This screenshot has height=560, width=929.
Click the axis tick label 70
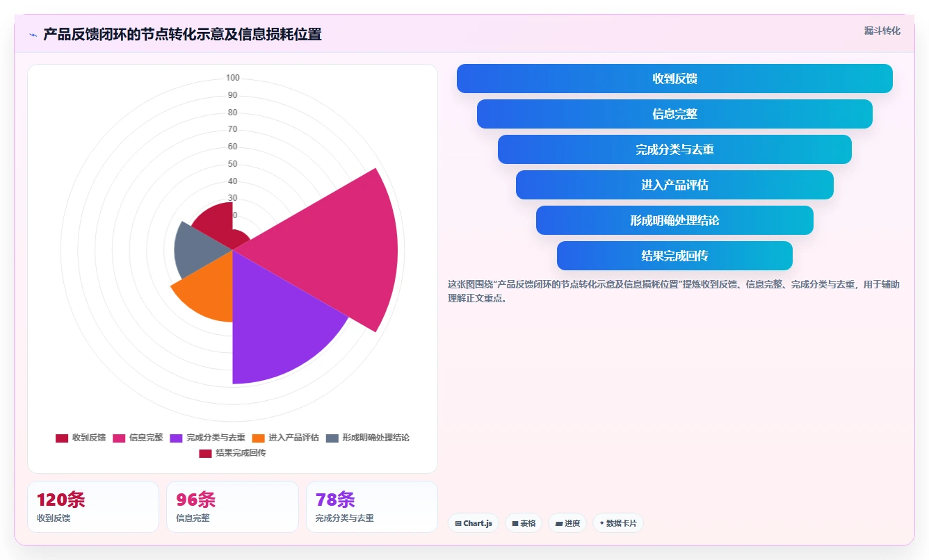pos(232,129)
